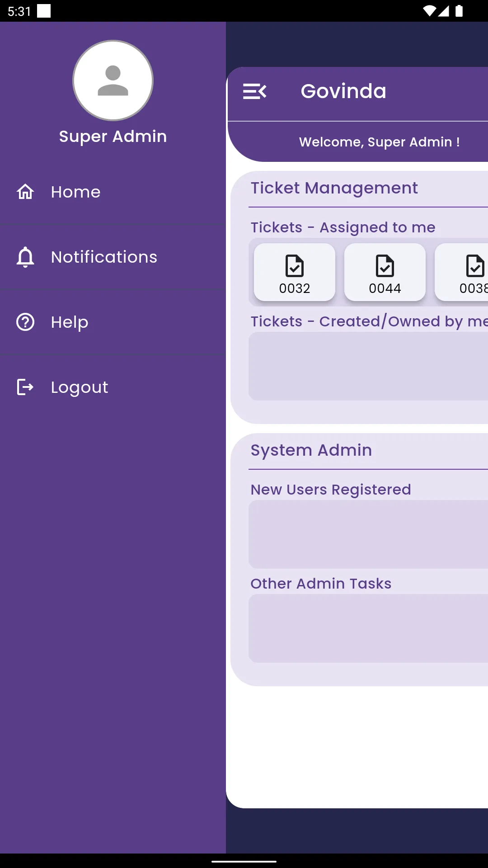This screenshot has width=488, height=868.
Task: Open ticket 0038 document icon
Action: pyautogui.click(x=475, y=266)
